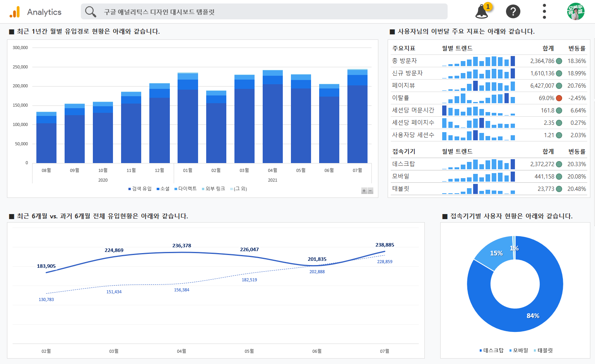595x364 pixels.
Task: Toggle 소셜 legend series in bar chart
Action: point(163,189)
